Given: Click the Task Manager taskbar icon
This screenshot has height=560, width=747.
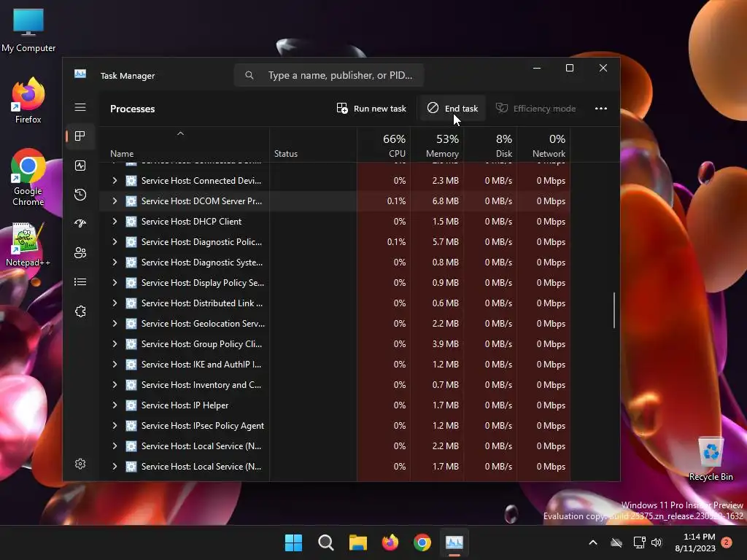Looking at the screenshot, I should pos(454,542).
